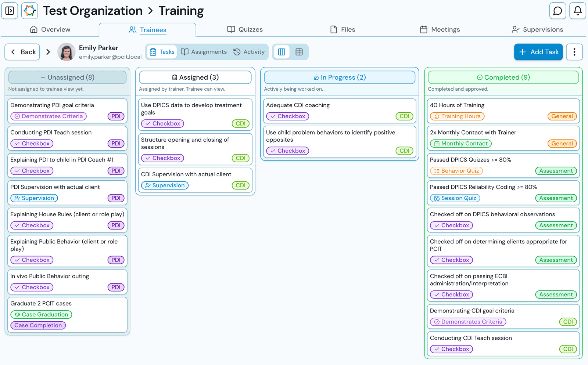The image size is (588, 365).
Task: Click the Session Quiz tag
Action: point(455,198)
